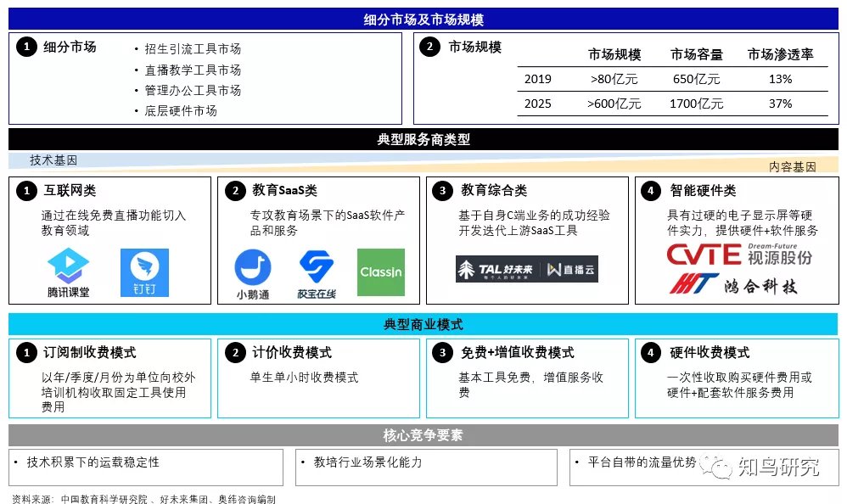Click the number 2 badge beside 市场规模
The height and width of the screenshot is (504, 847).
430,48
